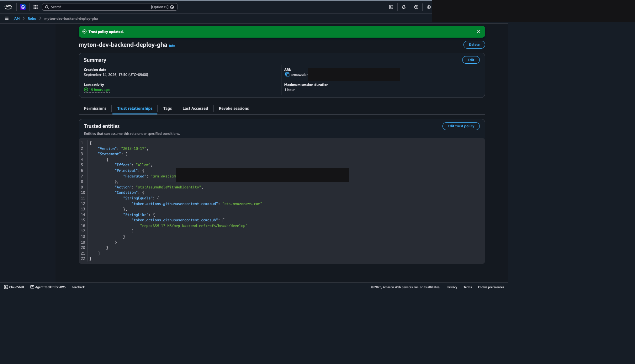Open the Feedback link in footer
Viewport: 635px width, 364px height.
[78, 287]
